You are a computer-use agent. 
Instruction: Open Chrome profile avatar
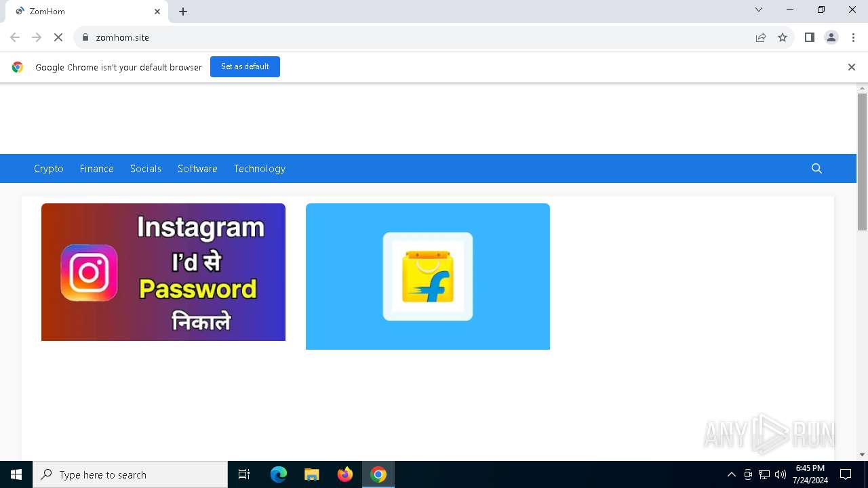(831, 37)
